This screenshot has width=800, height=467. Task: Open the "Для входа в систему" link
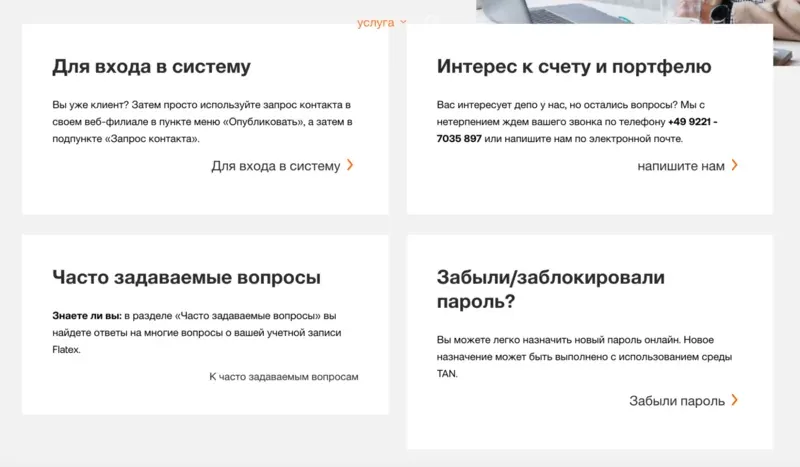pos(276,166)
